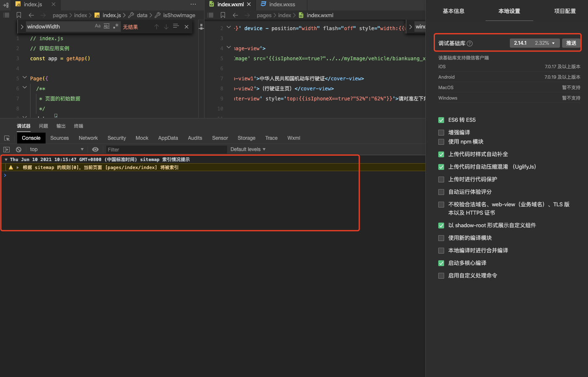Collapse the Page({ fold arrow on line 5
The height and width of the screenshot is (377, 588).
click(x=25, y=77)
